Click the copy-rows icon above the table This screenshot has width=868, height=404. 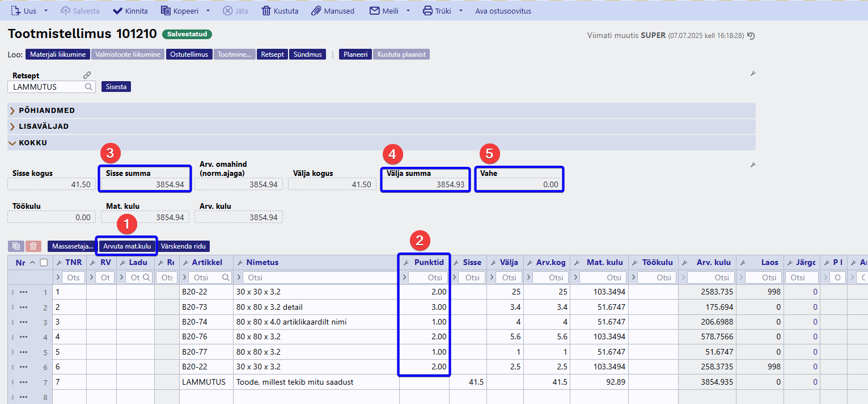pos(16,246)
